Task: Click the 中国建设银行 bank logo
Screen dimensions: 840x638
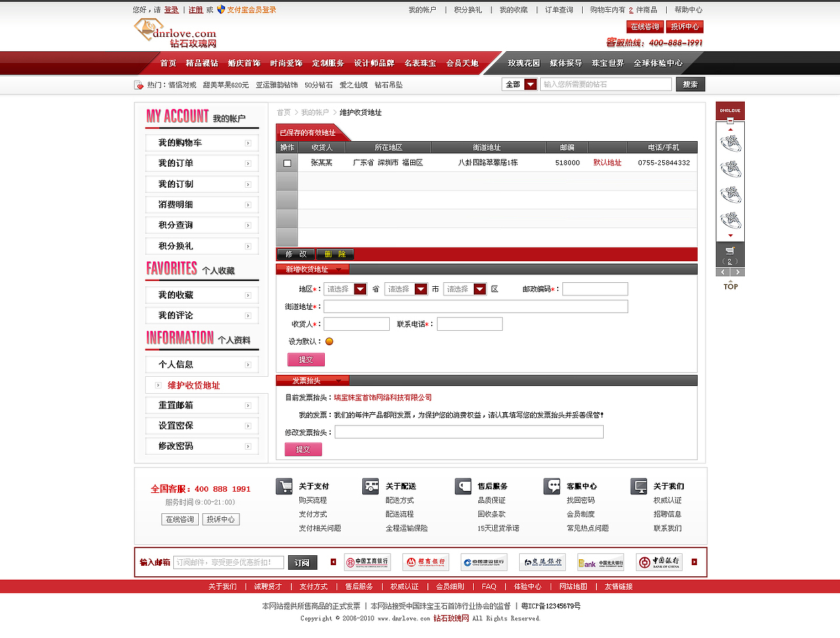Action: coord(484,562)
